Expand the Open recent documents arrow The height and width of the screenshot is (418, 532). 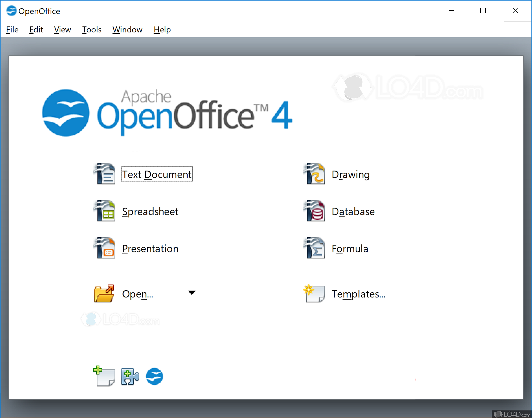point(192,292)
